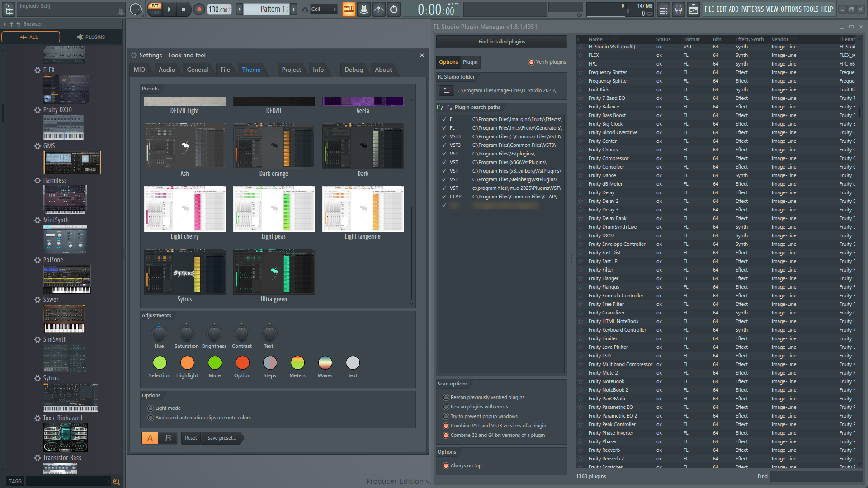
Task: Click the metronome icon in hint bar
Action: (x=121, y=11)
